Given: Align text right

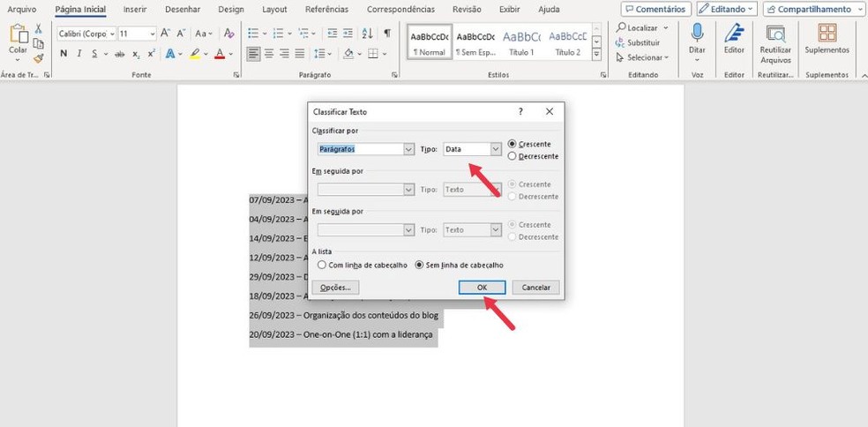Looking at the screenshot, I should [285, 54].
